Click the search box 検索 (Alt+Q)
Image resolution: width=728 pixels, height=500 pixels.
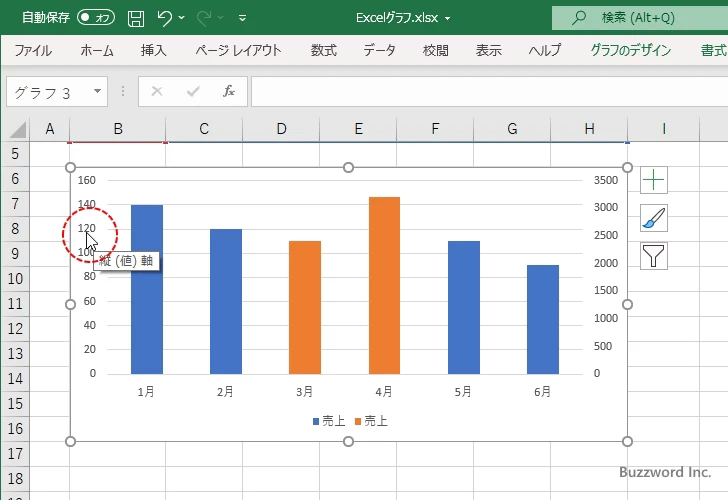pos(640,18)
